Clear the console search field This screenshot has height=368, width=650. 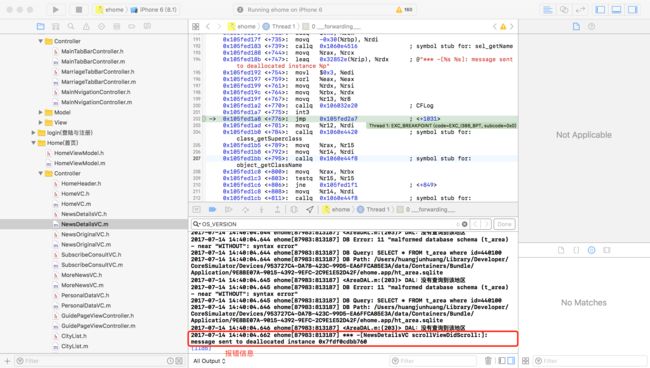(x=464, y=224)
